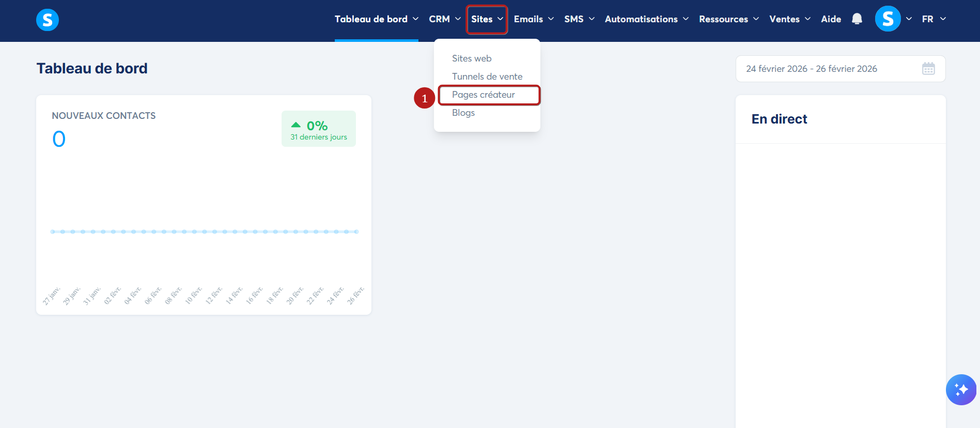Image resolution: width=980 pixels, height=428 pixels.
Task: Expand the Automatisations dropdown chevron
Action: coord(686,19)
